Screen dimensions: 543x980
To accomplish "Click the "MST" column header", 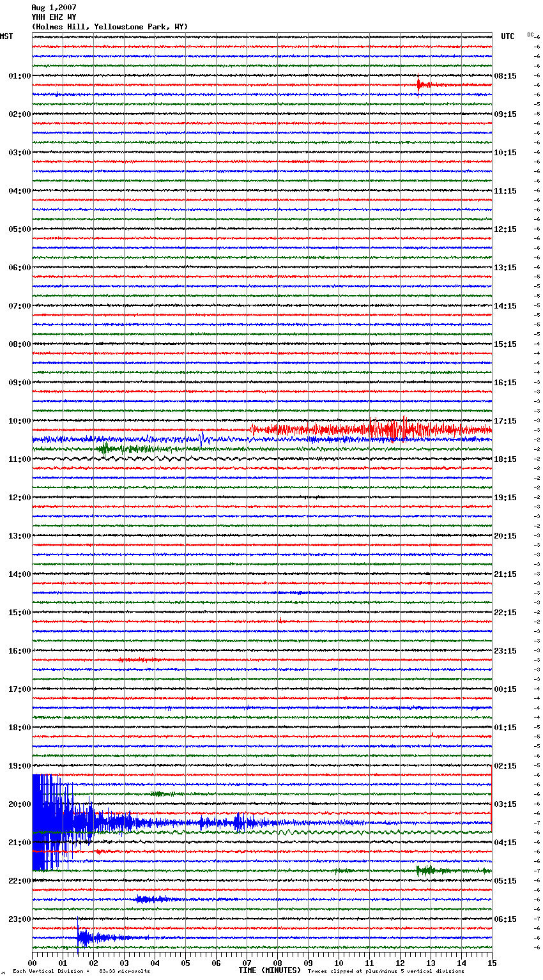I will pyautogui.click(x=6, y=36).
